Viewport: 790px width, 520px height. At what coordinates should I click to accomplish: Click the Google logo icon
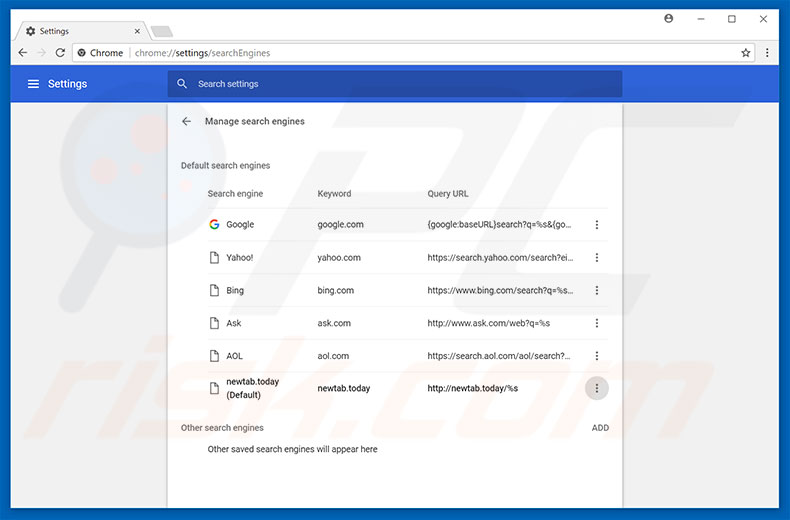(214, 225)
